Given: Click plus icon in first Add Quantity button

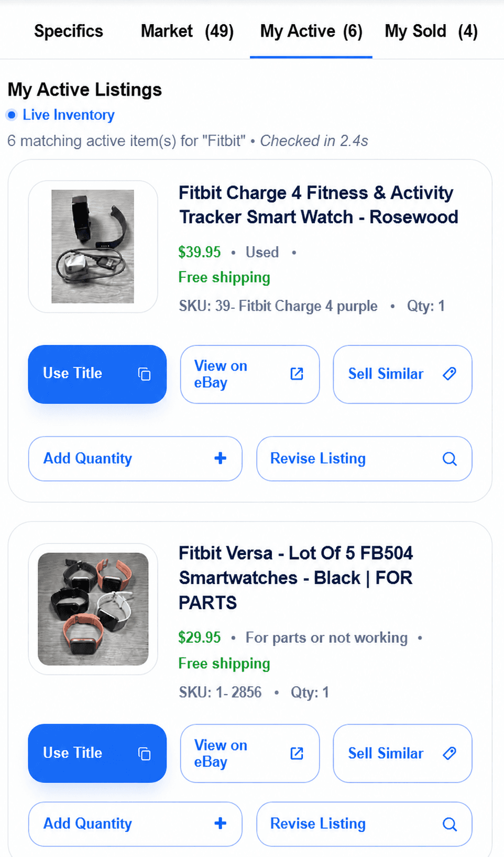Looking at the screenshot, I should [221, 458].
